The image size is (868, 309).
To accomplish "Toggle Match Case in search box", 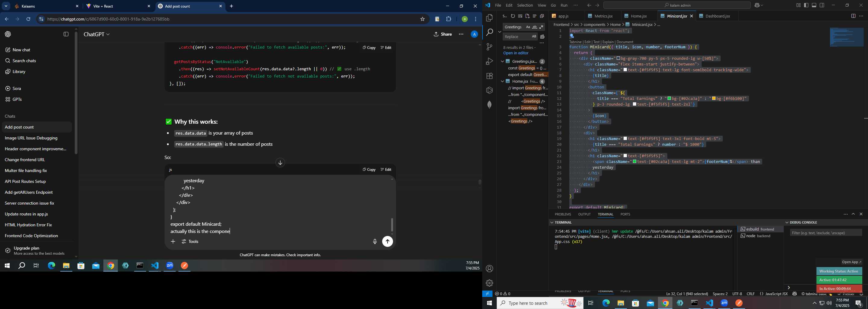I will click(x=528, y=27).
